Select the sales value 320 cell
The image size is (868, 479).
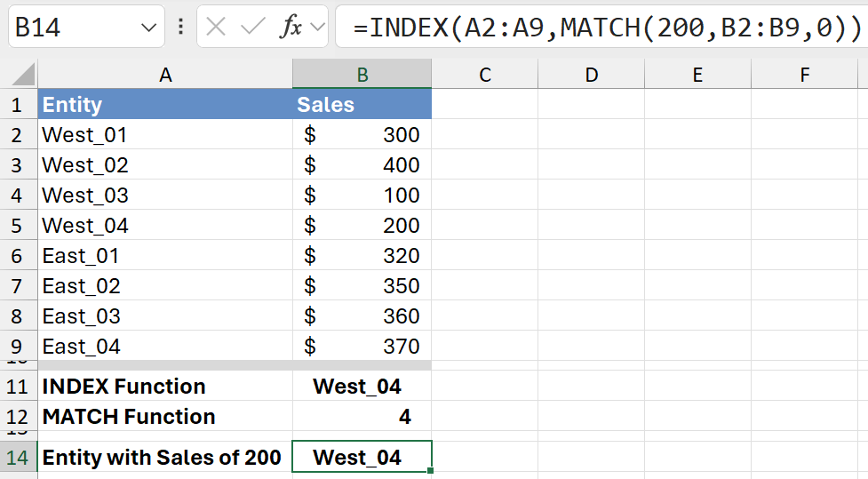(x=362, y=255)
